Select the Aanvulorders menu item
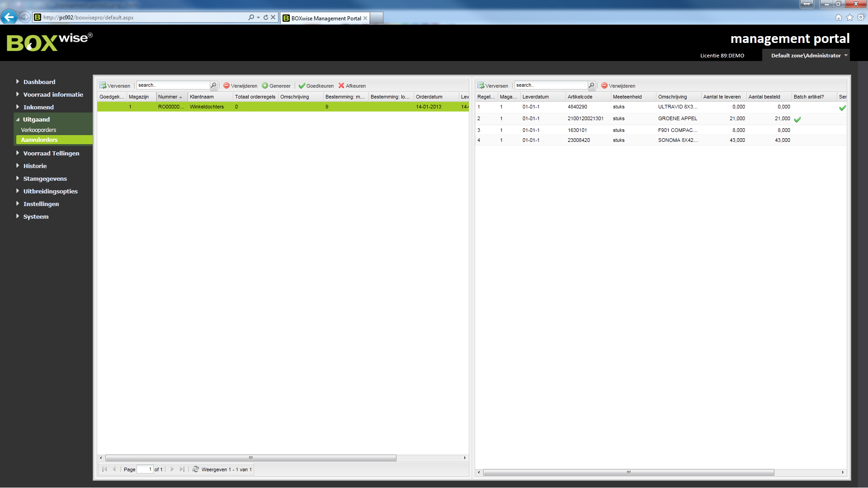The height and width of the screenshot is (488, 868). pos(39,140)
